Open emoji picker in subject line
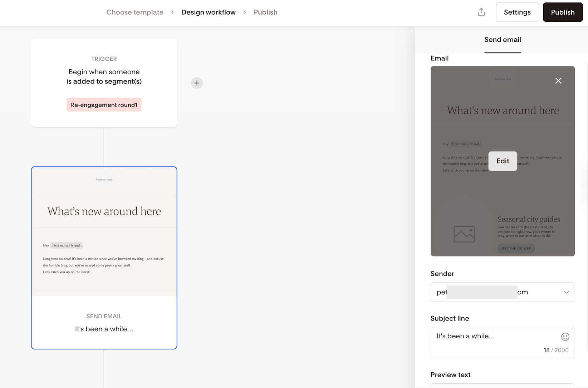 coord(565,337)
